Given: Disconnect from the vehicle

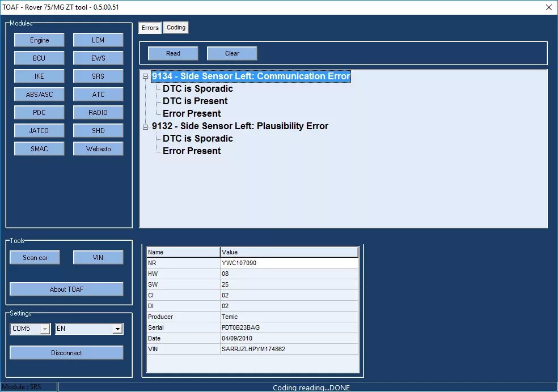Looking at the screenshot, I should (66, 353).
